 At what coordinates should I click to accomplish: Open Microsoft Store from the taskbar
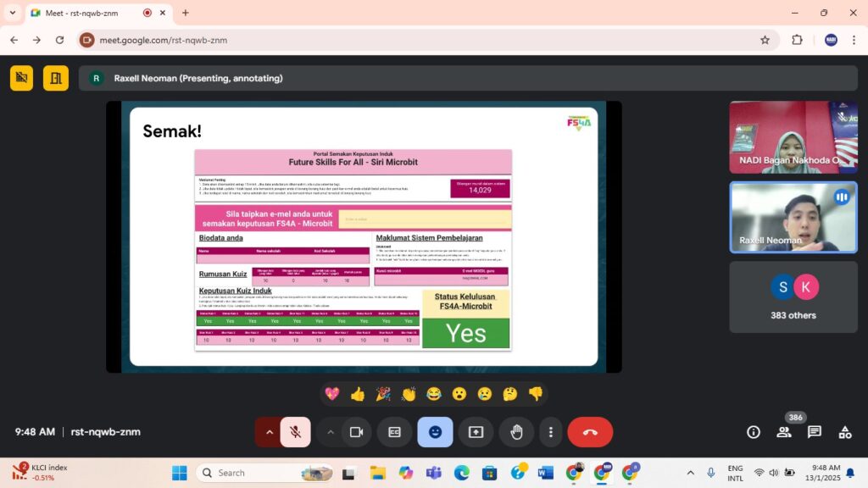[489, 473]
